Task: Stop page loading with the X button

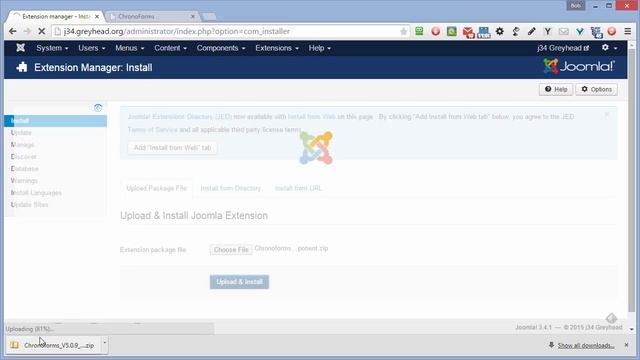Action: point(41,31)
